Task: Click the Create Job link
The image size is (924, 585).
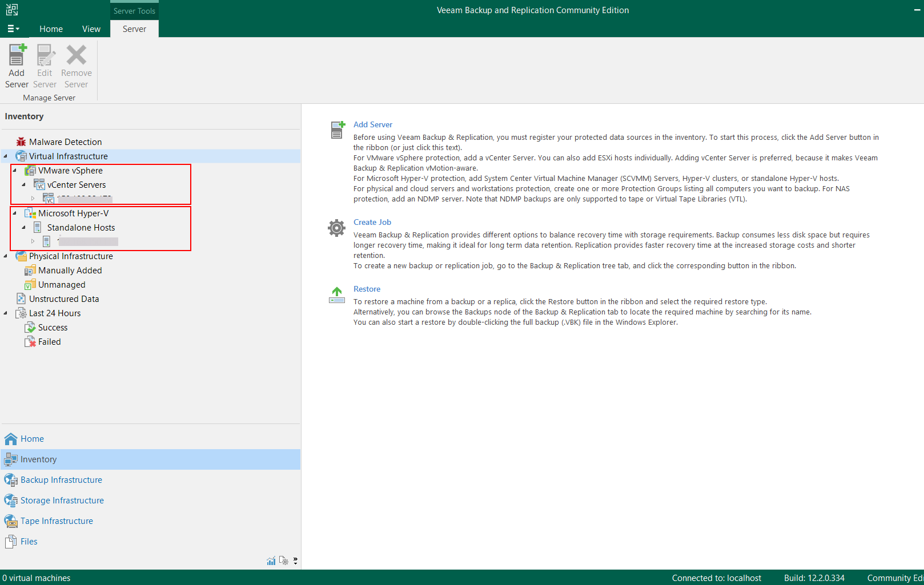Action: click(x=372, y=222)
